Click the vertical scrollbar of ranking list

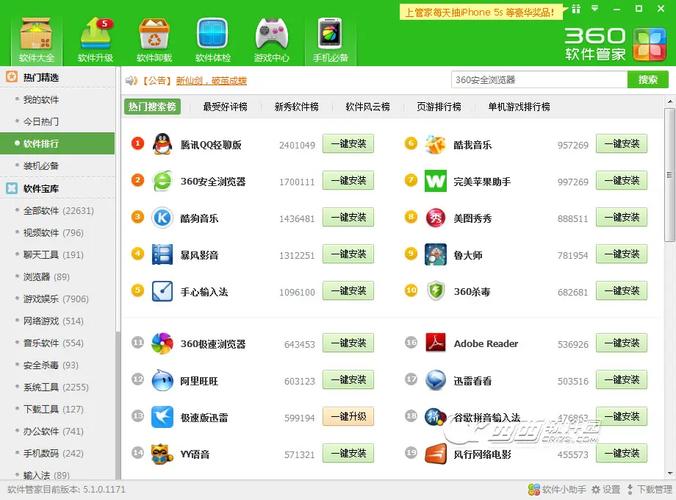coord(670,200)
